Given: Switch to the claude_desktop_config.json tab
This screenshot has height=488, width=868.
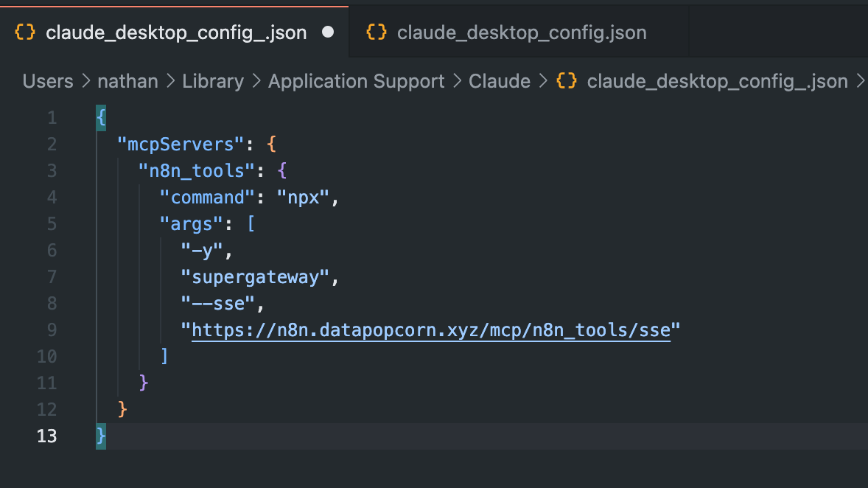Looking at the screenshot, I should pyautogui.click(x=521, y=32).
